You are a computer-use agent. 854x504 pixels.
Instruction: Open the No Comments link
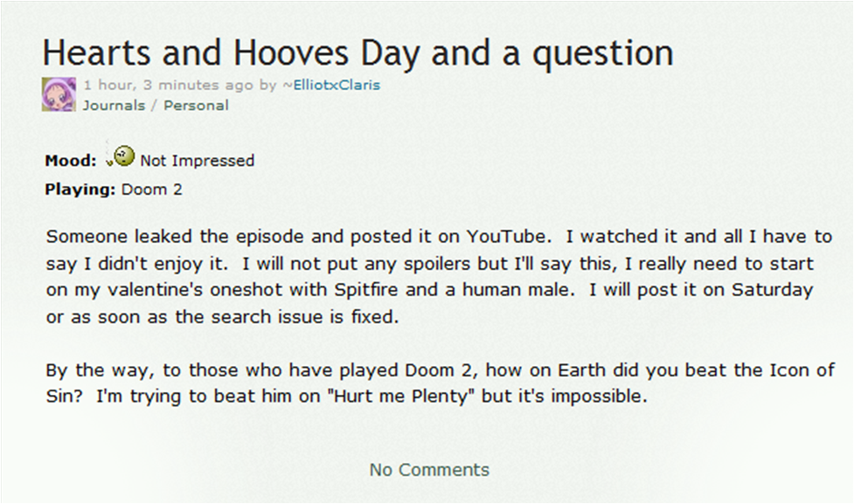pos(429,470)
